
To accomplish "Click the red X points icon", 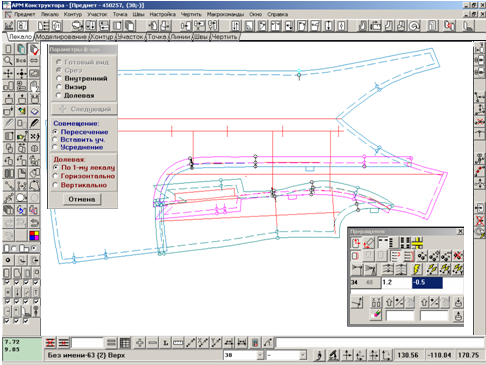I will click(x=458, y=256).
